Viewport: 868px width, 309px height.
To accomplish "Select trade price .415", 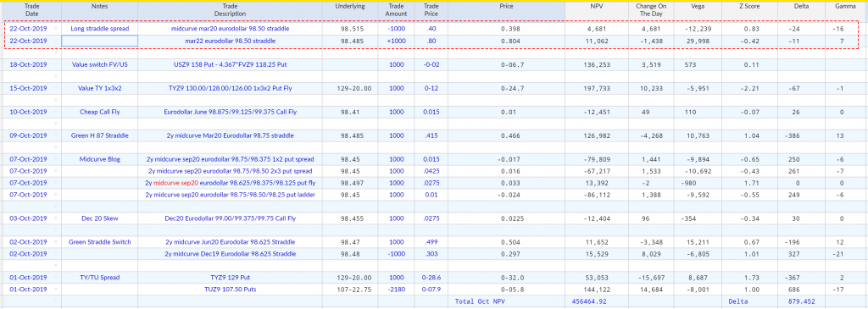I will 431,135.
